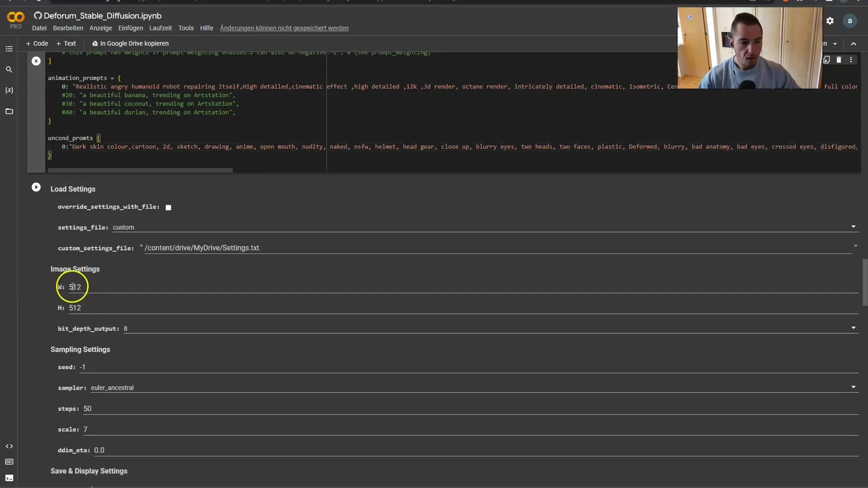
Task: Add a new Code cell
Action: (37, 43)
